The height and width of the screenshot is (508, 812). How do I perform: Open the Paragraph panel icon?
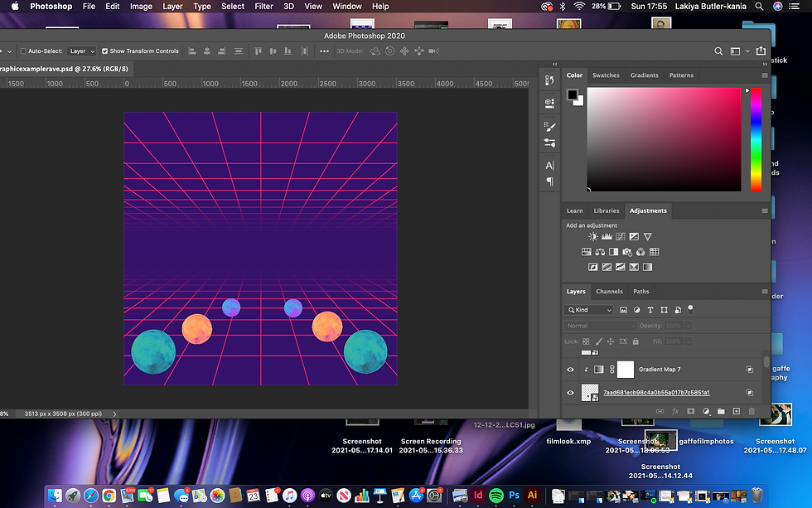click(x=549, y=181)
